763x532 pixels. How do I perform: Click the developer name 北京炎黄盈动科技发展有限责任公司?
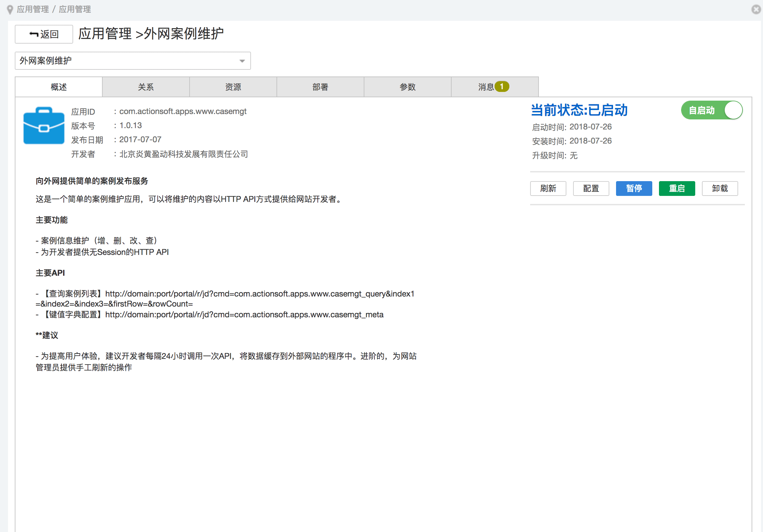184,154
